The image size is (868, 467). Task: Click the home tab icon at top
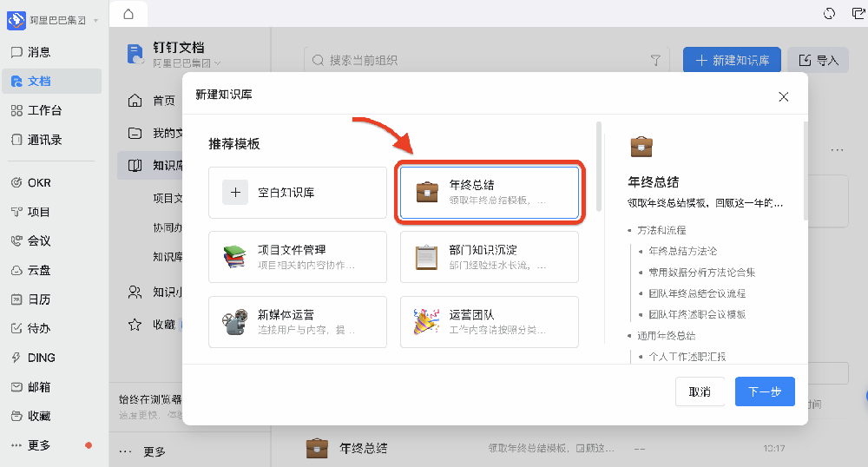click(x=128, y=14)
